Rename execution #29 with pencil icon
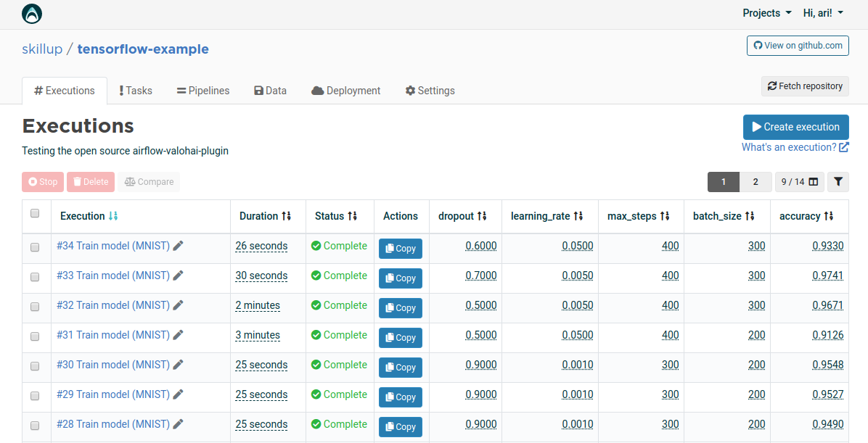868x443 pixels. [178, 395]
